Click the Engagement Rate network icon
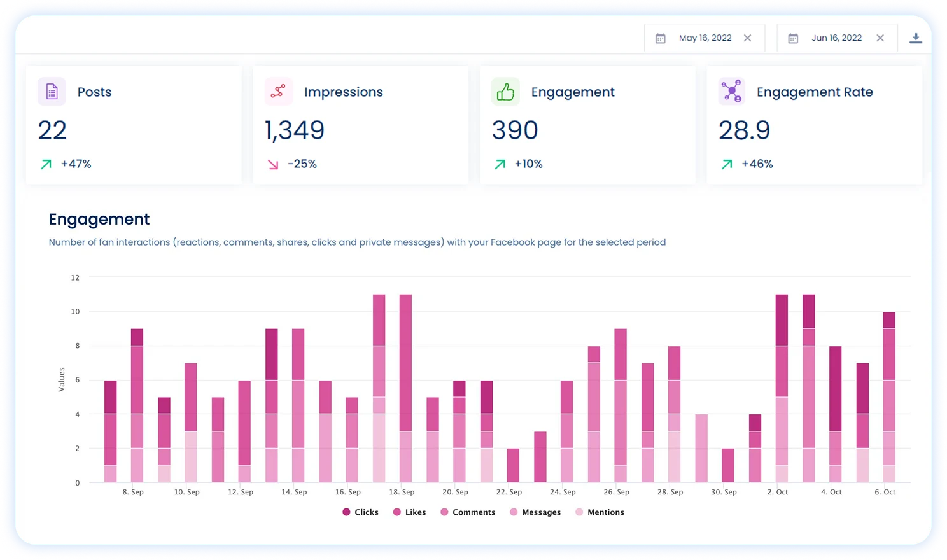Viewport: 947px width, 560px height. click(731, 91)
